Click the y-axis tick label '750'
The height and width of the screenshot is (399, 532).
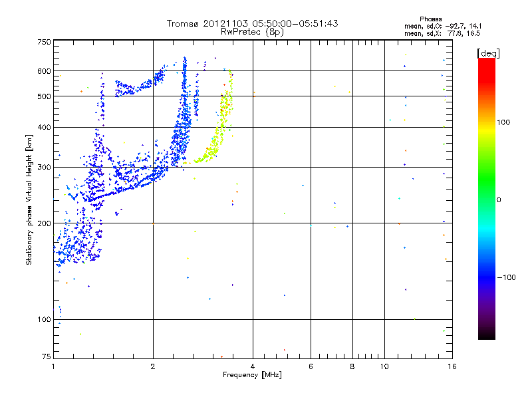click(44, 42)
